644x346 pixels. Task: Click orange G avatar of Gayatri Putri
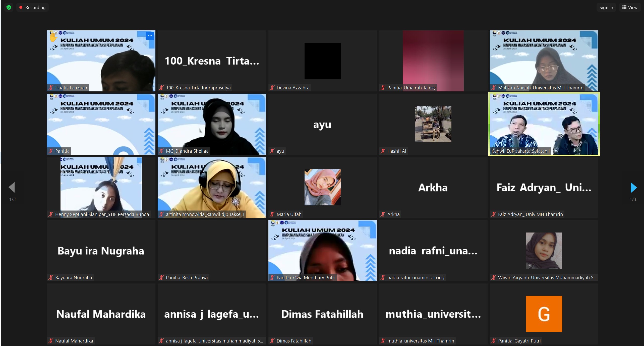coord(544,314)
